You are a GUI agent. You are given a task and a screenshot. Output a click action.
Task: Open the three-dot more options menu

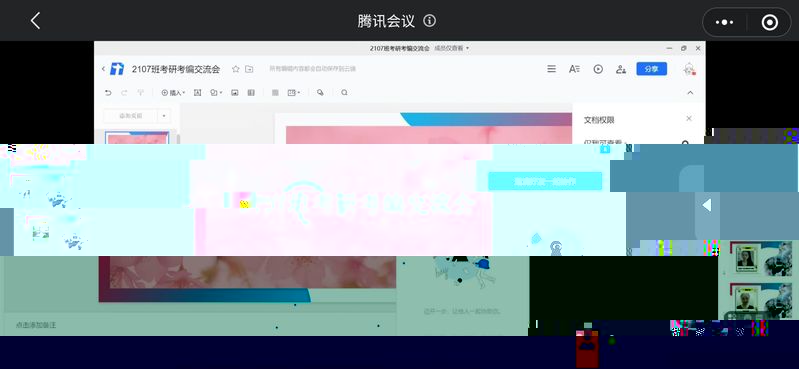click(x=725, y=22)
